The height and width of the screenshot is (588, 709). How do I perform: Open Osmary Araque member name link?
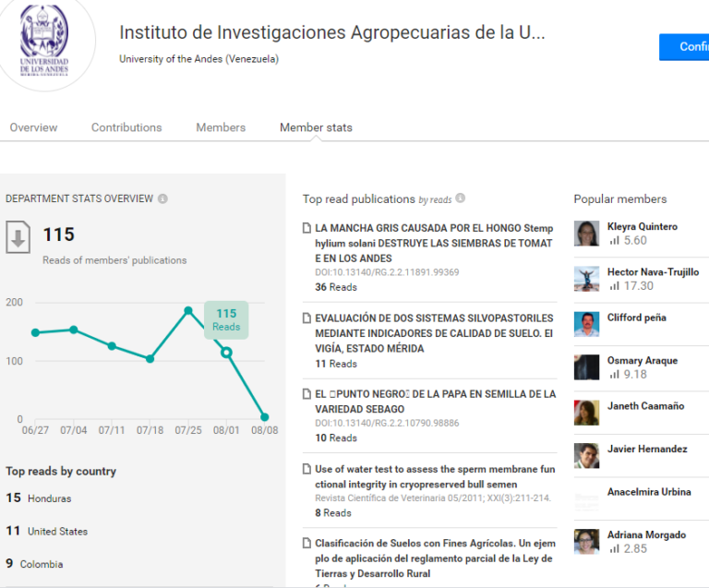(x=643, y=360)
